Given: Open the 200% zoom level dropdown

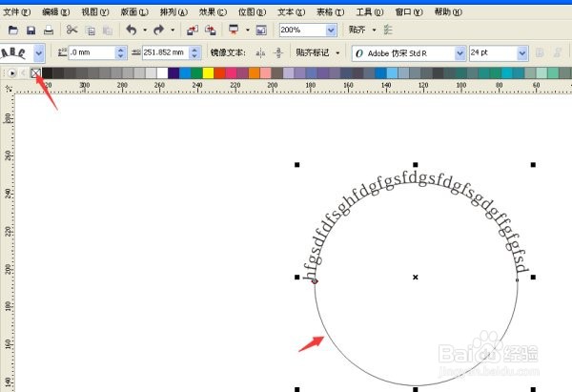Looking at the screenshot, I should coord(331,30).
